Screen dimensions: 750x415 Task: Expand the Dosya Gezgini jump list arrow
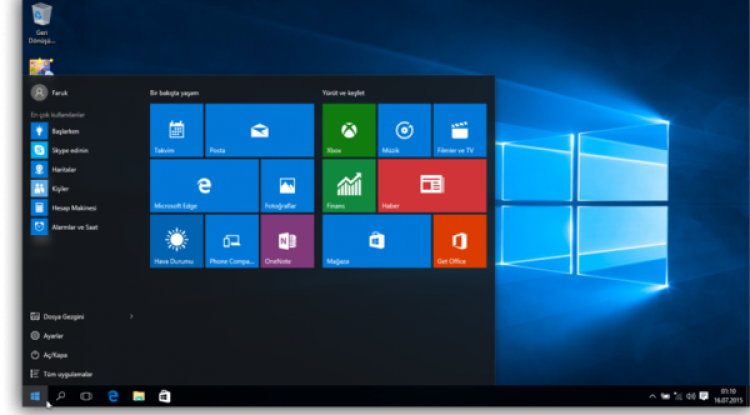[x=132, y=317]
